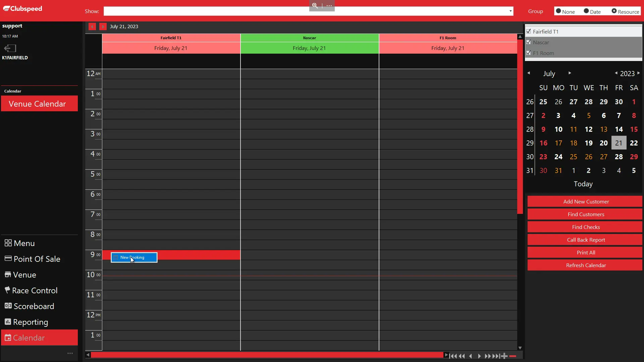Go back one page with single left arrow
Viewport: 644px width, 362px height.
[471, 356]
